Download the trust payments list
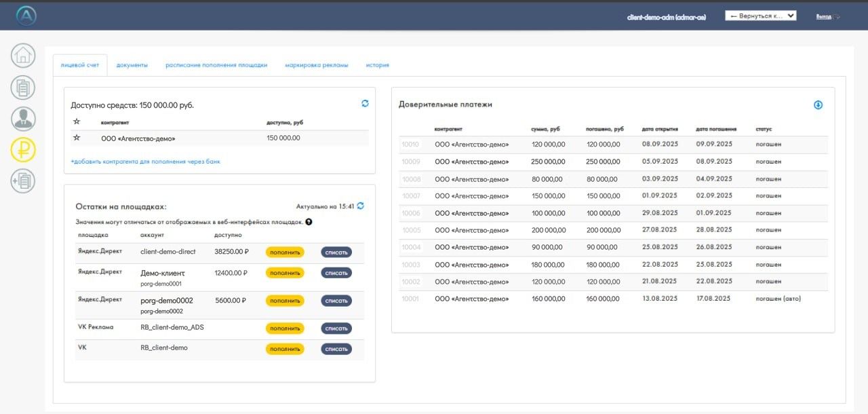This screenshot has width=868, height=414. [818, 105]
